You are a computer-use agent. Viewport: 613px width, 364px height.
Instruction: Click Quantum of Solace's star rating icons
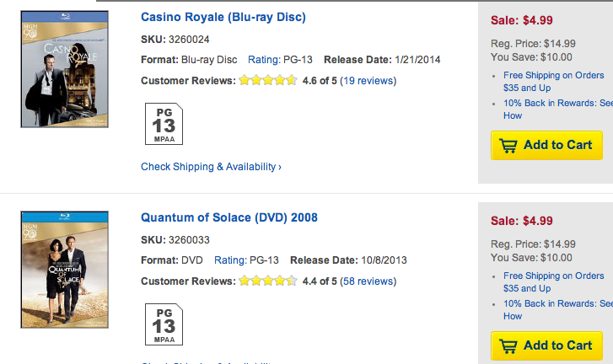point(267,281)
